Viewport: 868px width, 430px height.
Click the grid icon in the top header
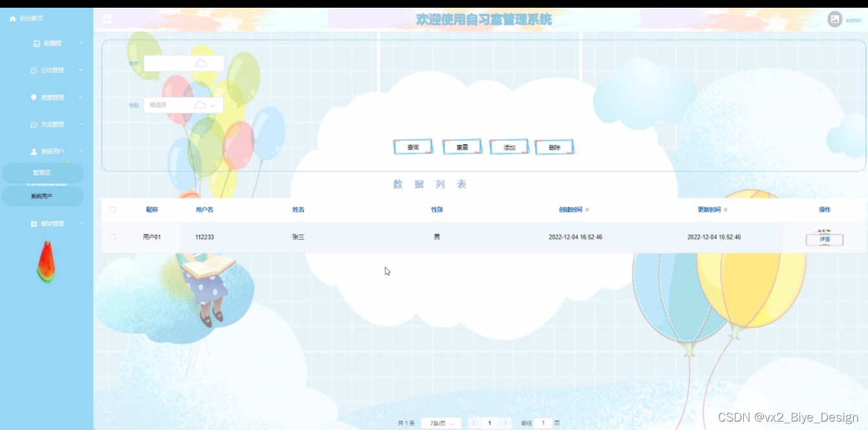coord(107,20)
